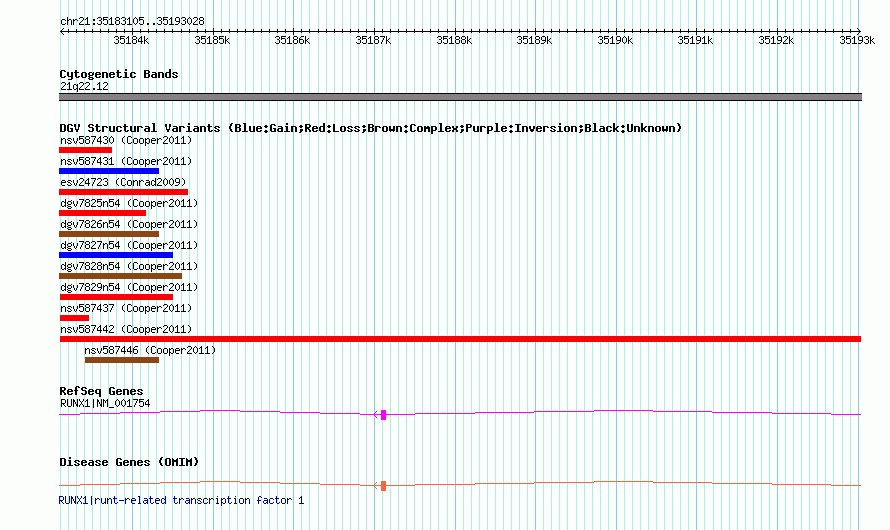Click the Disease Genes (OMIM) track title
Screen dimensions: 890x530
coord(129,462)
